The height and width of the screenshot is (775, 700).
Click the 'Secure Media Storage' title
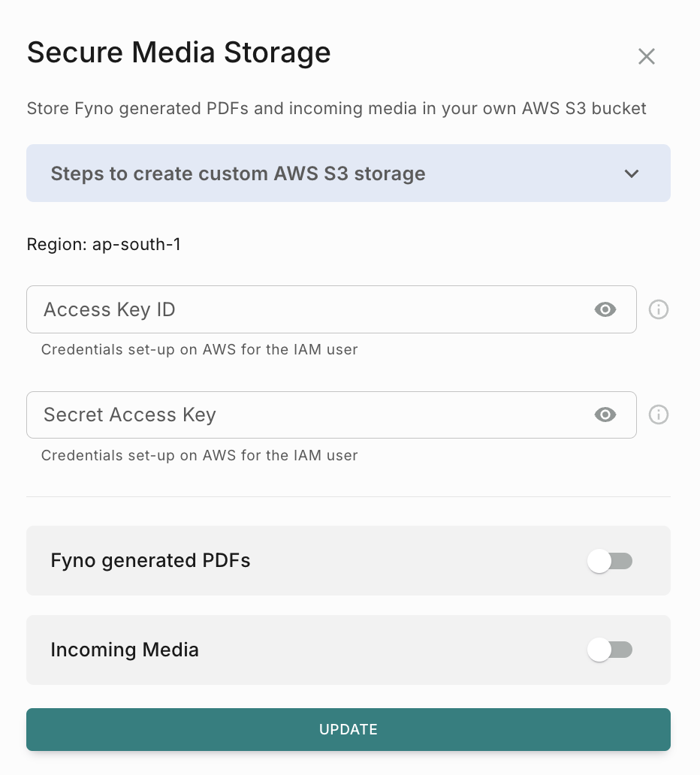pos(179,53)
